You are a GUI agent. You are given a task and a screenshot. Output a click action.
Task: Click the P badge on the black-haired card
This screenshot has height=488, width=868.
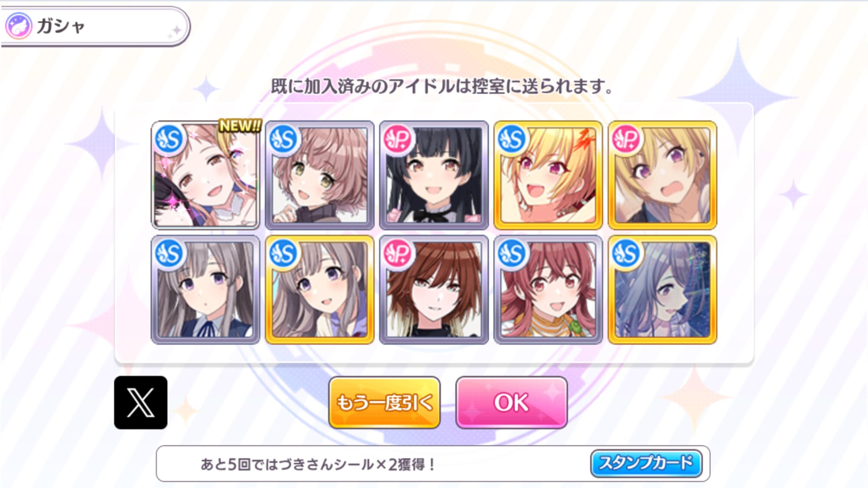[x=398, y=139]
